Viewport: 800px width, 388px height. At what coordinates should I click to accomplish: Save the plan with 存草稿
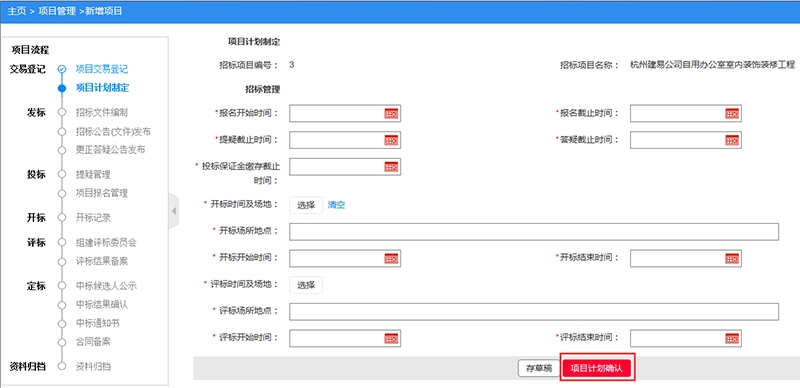click(539, 368)
